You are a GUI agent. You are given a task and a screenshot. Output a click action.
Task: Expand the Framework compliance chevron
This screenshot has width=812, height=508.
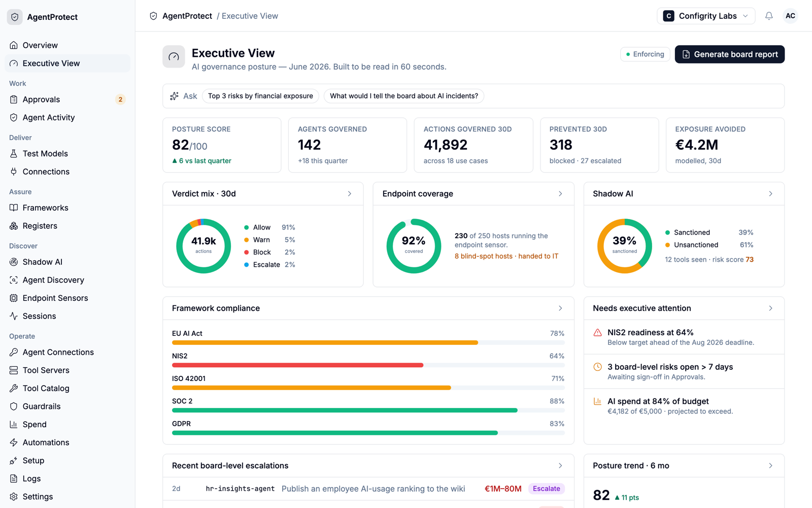coord(560,308)
